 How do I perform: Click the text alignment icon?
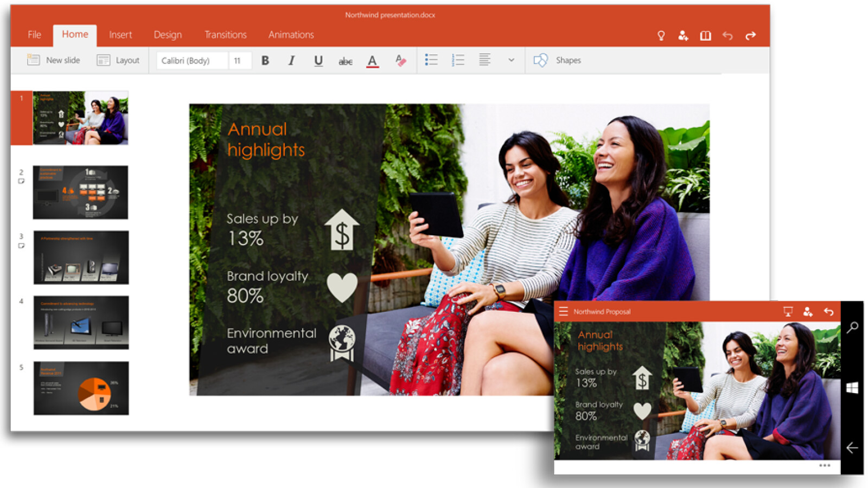(x=484, y=60)
